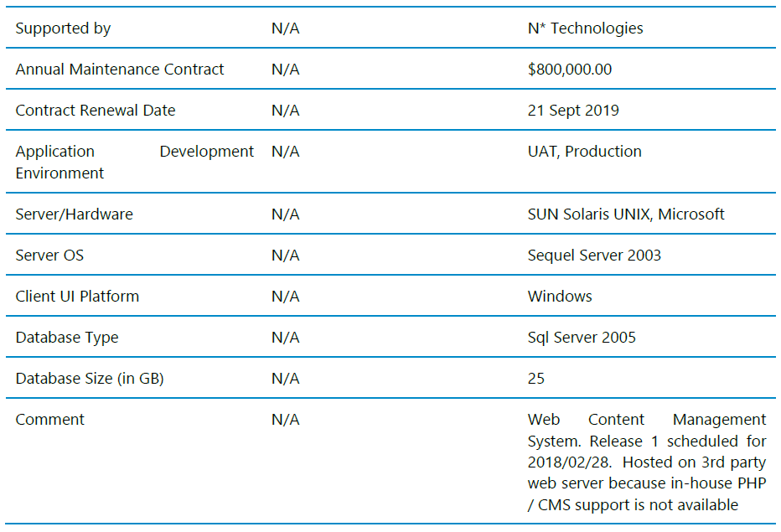Click the 'Sql Server 2005' value
The width and height of the screenshot is (781, 532).
[x=582, y=338]
